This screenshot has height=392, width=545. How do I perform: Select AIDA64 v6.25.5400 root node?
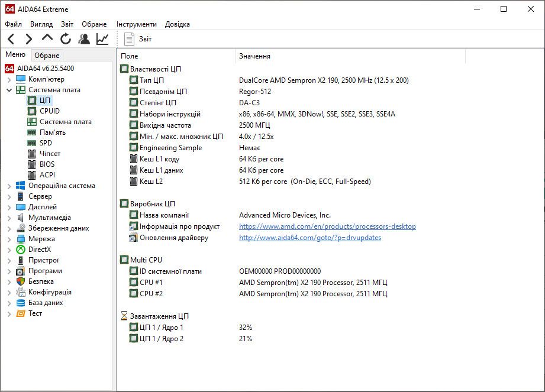[46, 69]
